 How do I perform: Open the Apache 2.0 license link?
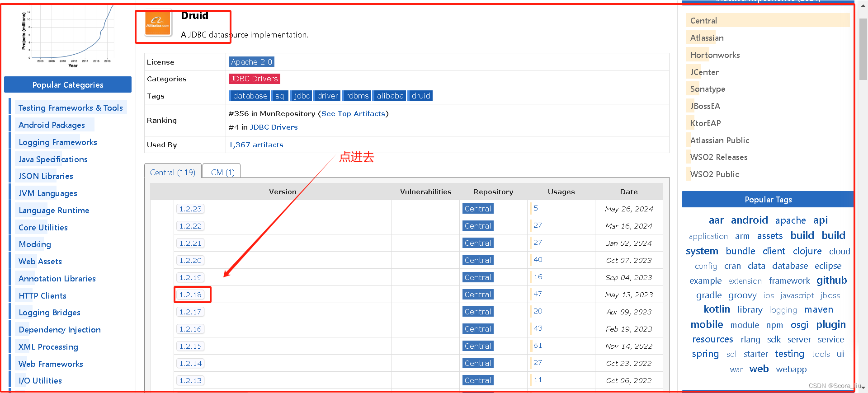click(251, 62)
